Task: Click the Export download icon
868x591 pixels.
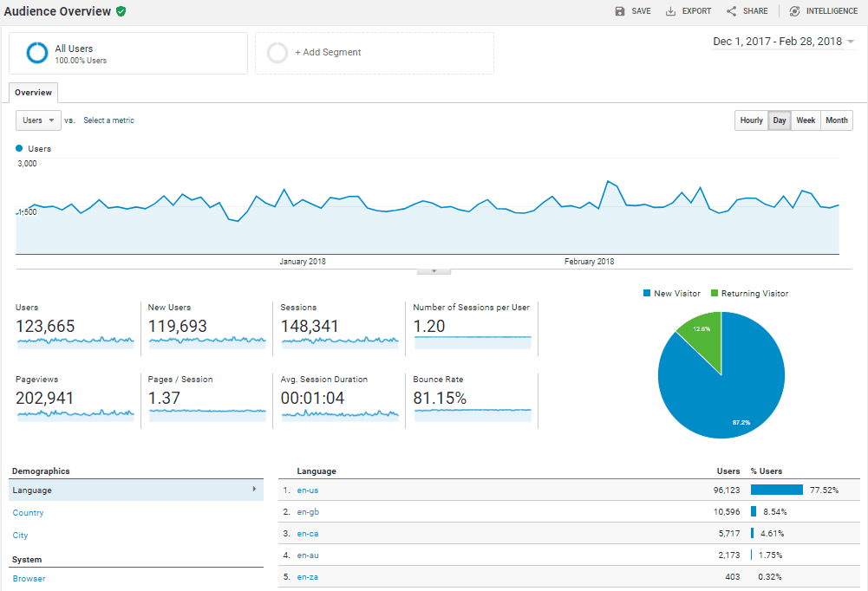Action: (670, 11)
